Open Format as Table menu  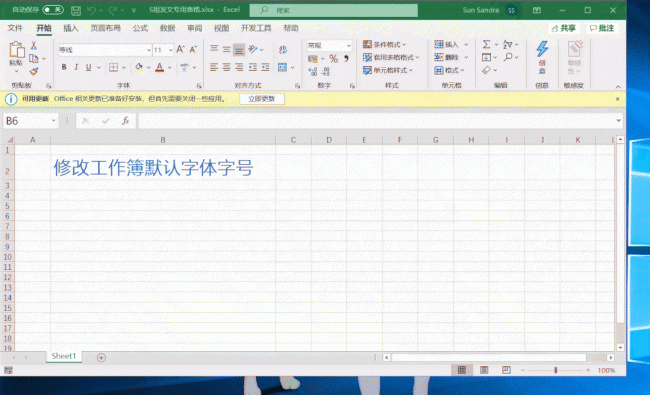391,57
